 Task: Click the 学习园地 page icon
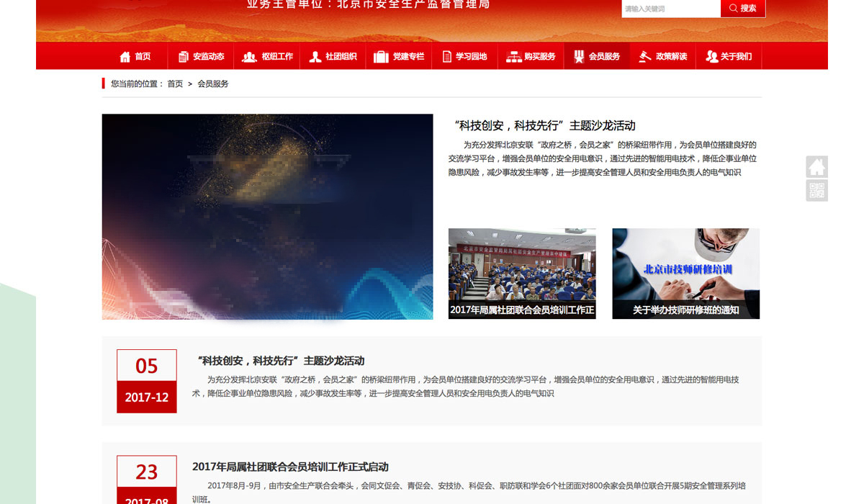click(447, 57)
